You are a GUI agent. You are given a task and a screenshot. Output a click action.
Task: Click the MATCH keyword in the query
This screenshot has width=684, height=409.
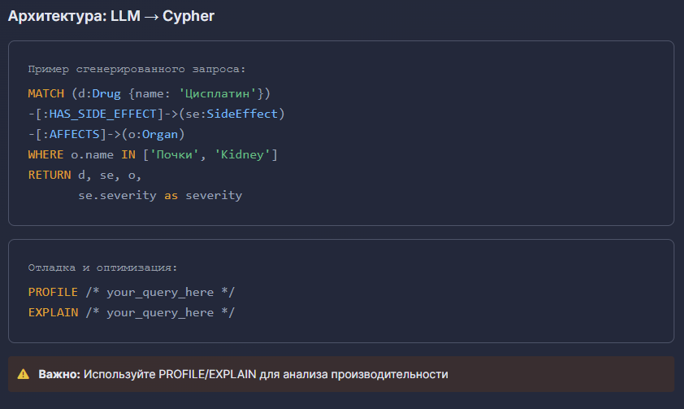click(46, 93)
